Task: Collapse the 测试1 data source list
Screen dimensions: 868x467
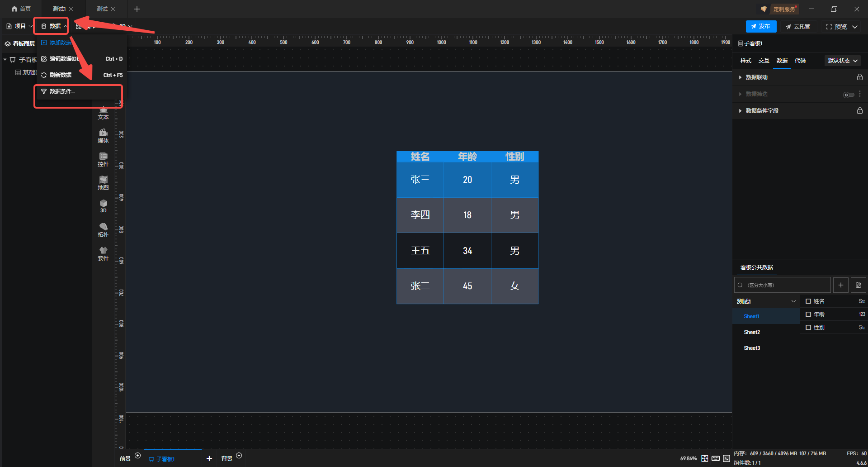Action: 793,301
